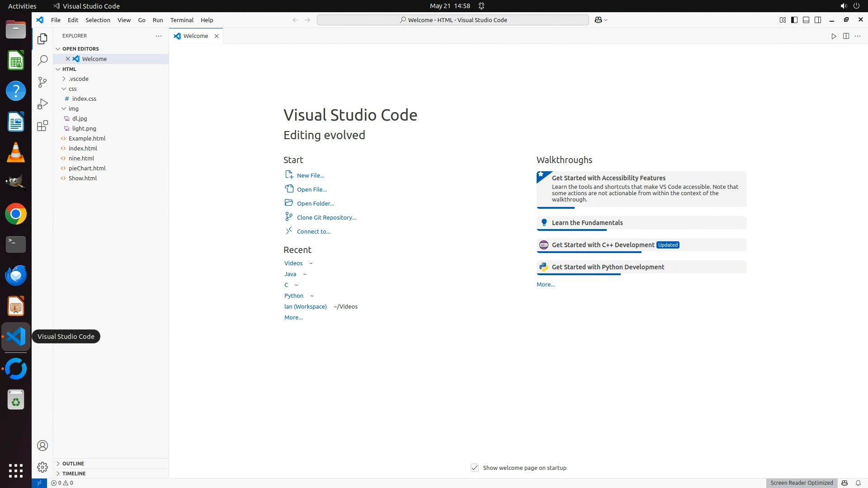Open the Selection menu
The image size is (868, 488).
[x=98, y=20]
